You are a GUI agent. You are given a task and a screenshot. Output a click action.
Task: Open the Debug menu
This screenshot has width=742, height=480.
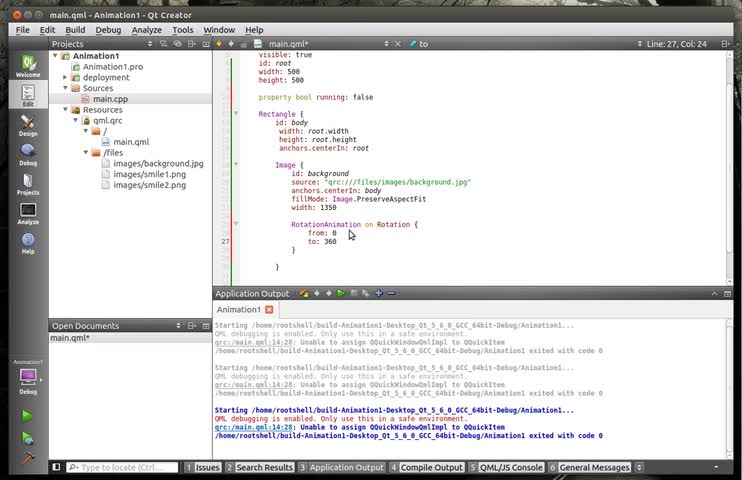coord(108,30)
